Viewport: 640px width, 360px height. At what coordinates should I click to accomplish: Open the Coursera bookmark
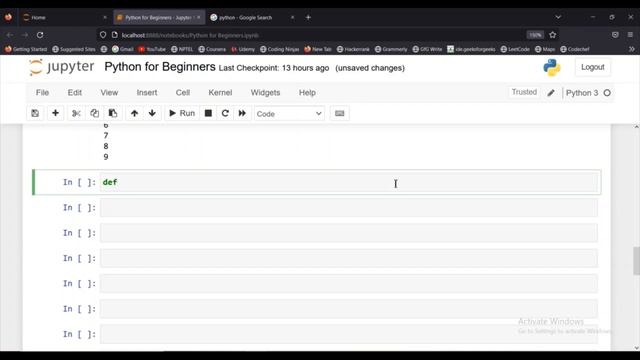(x=212, y=49)
